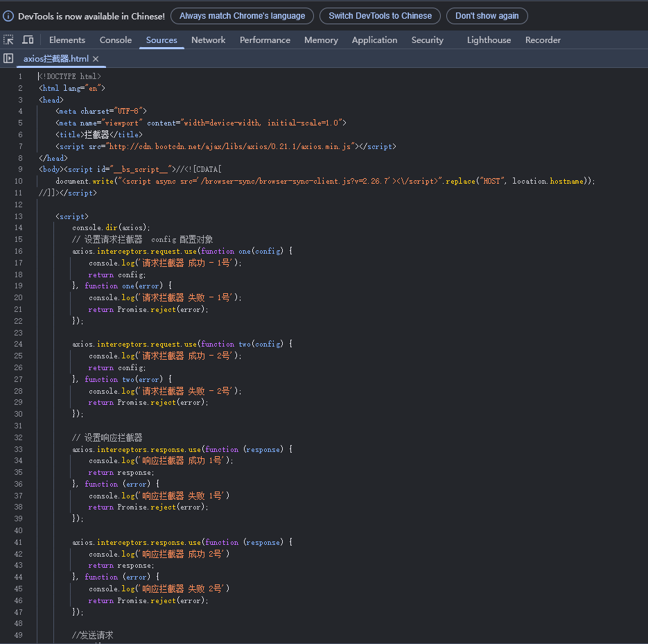This screenshot has height=644, width=648.
Task: Switch to the Elements panel
Action: [x=67, y=40]
